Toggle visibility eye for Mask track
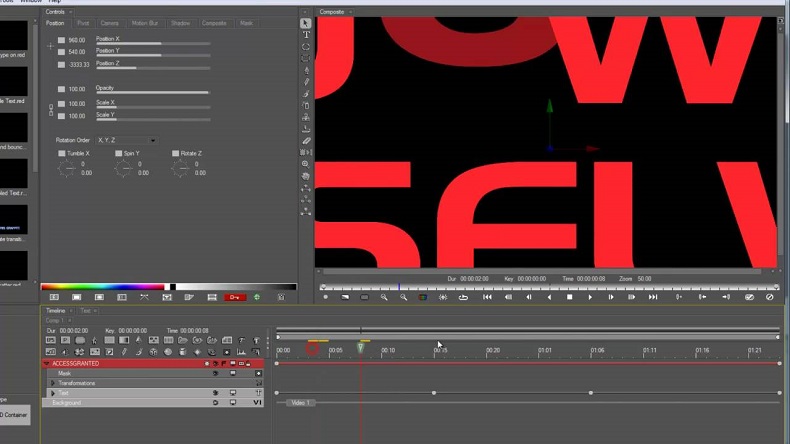The height and width of the screenshot is (444, 790). pyautogui.click(x=216, y=373)
